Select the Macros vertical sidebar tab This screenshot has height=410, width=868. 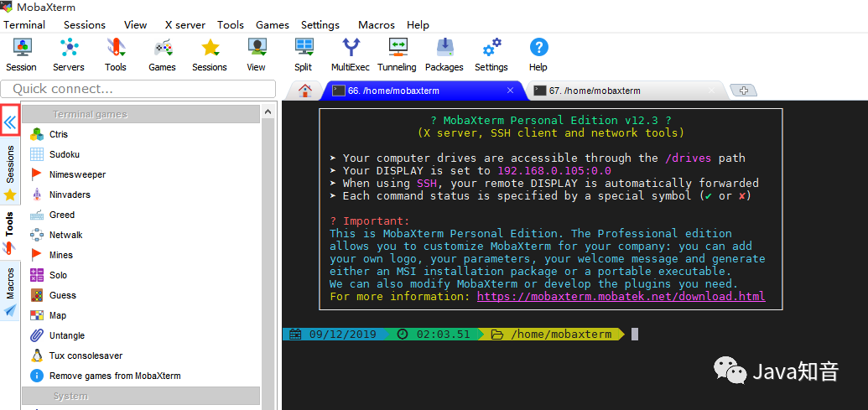tap(10, 292)
